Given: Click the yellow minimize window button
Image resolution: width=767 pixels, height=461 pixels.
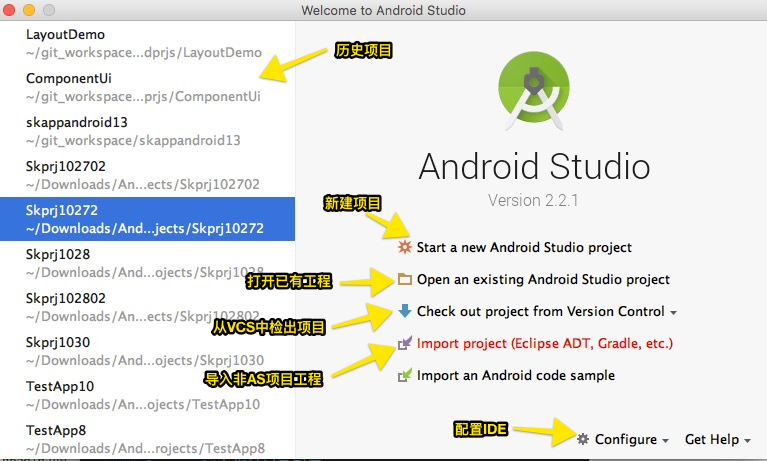Looking at the screenshot, I should (x=29, y=10).
